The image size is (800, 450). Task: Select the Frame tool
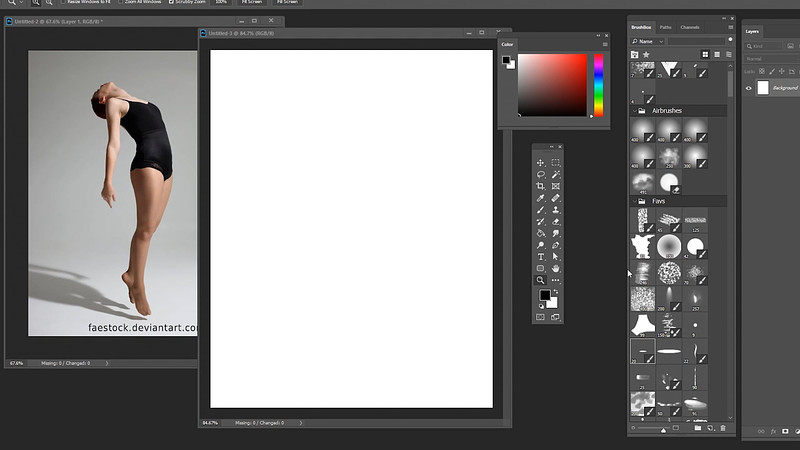556,186
